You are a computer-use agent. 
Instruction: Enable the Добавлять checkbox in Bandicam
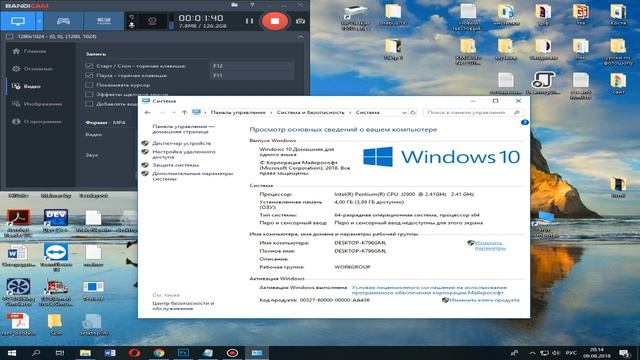point(89,104)
